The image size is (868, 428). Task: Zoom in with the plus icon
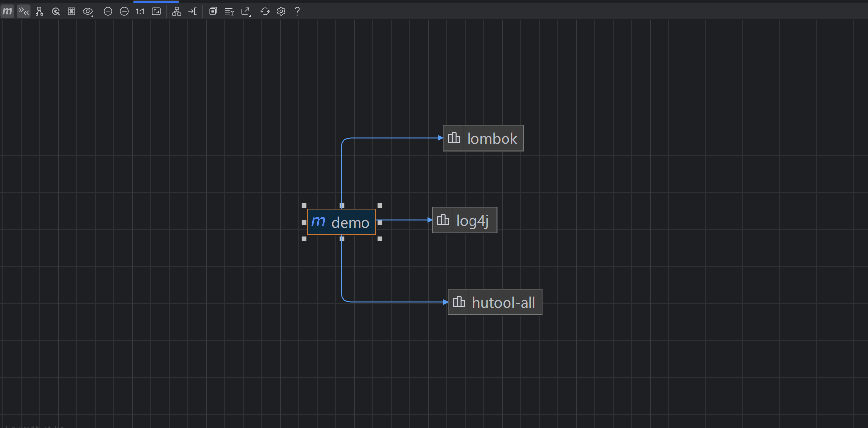tap(108, 11)
